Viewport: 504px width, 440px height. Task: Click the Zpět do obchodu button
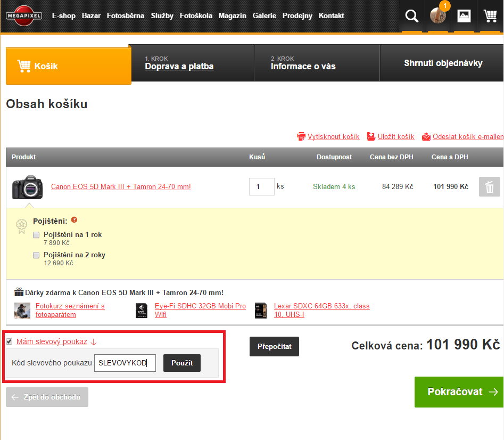(47, 397)
